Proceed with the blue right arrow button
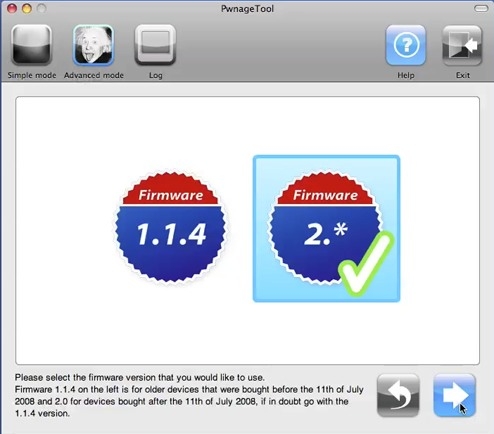 point(455,395)
